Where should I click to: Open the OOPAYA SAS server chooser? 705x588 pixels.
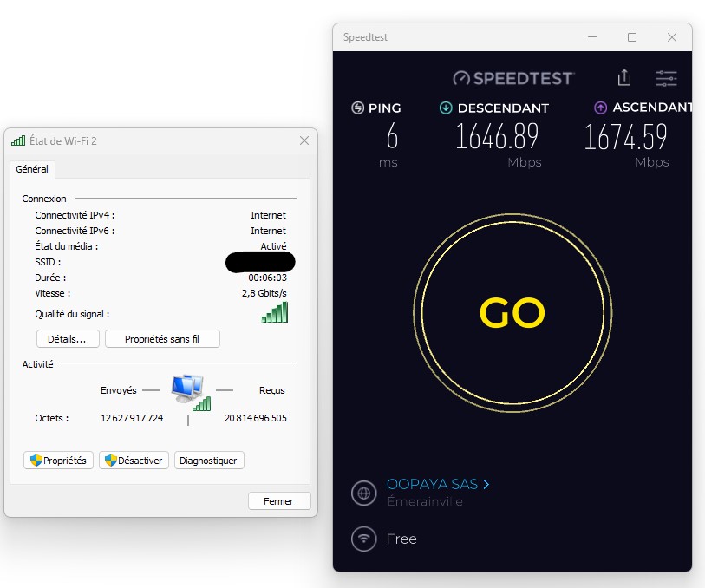click(438, 484)
